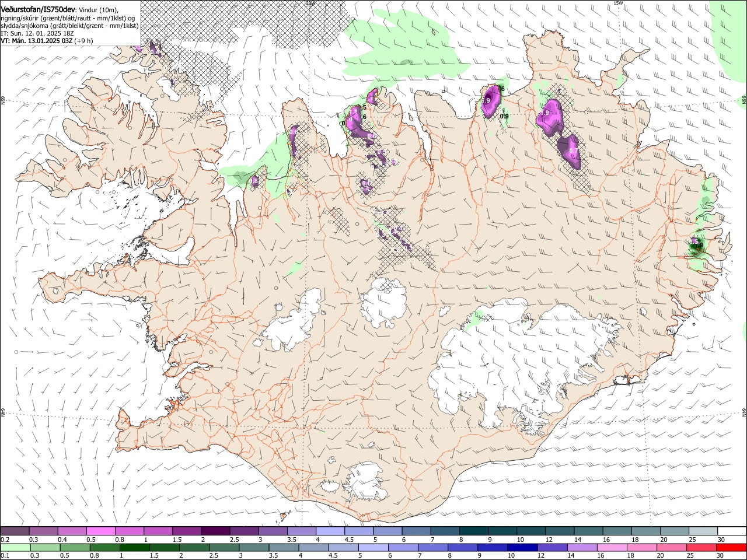Select top-row dark teal swatch between 8 and 9
This screenshot has height=560, width=747.
pyautogui.click(x=473, y=531)
